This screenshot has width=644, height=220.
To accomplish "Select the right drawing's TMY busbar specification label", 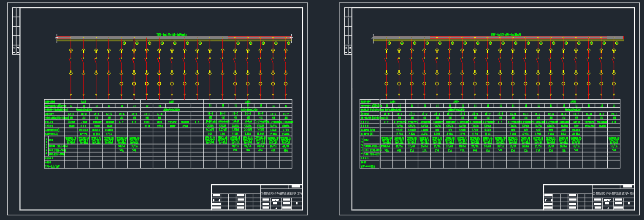I will (505, 35).
